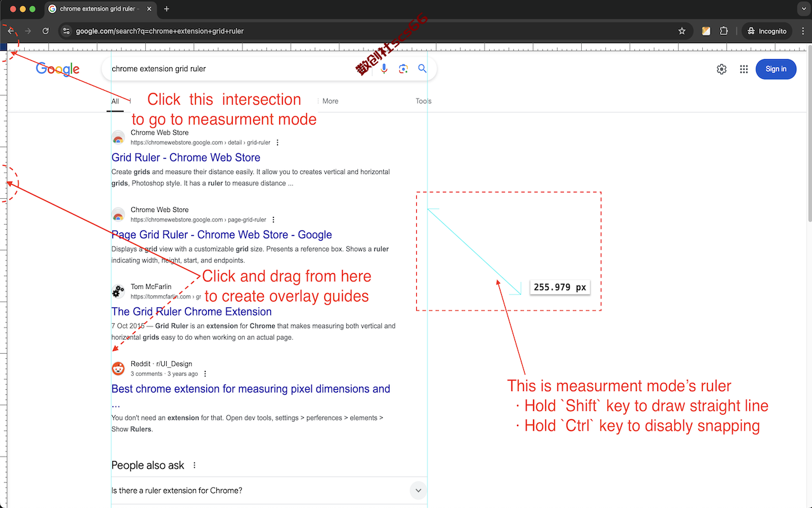Click the URL text ending in "page-grid-ruler"
Viewport: 812px width, 508px height.
(x=199, y=220)
